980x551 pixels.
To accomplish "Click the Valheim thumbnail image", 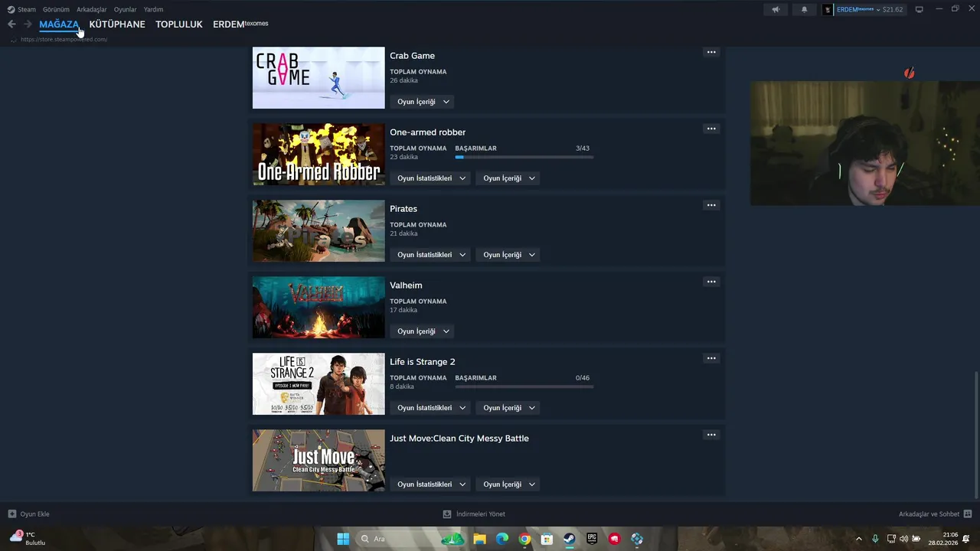I will click(318, 308).
